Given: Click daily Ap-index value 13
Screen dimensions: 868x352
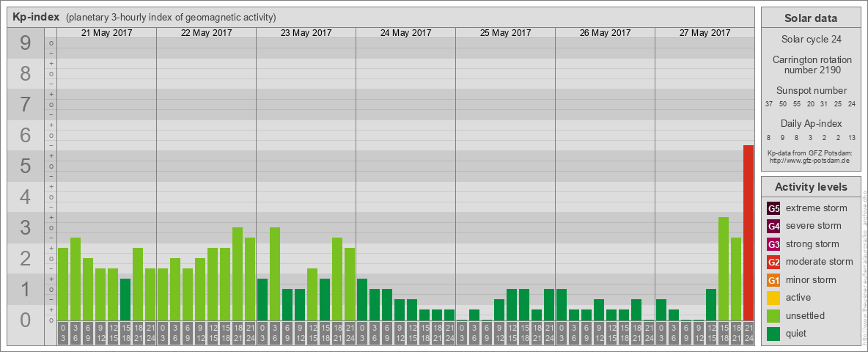Looking at the screenshot, I should [x=852, y=137].
